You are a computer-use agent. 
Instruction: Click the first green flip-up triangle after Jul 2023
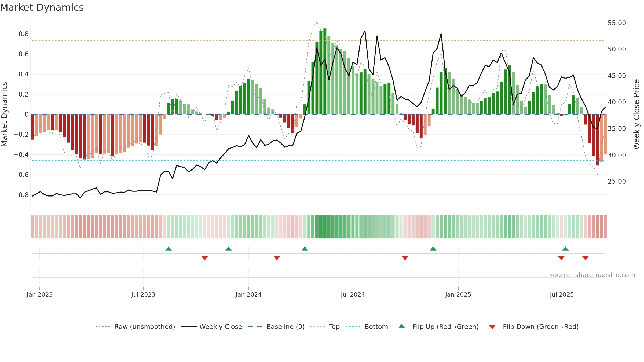(169, 249)
